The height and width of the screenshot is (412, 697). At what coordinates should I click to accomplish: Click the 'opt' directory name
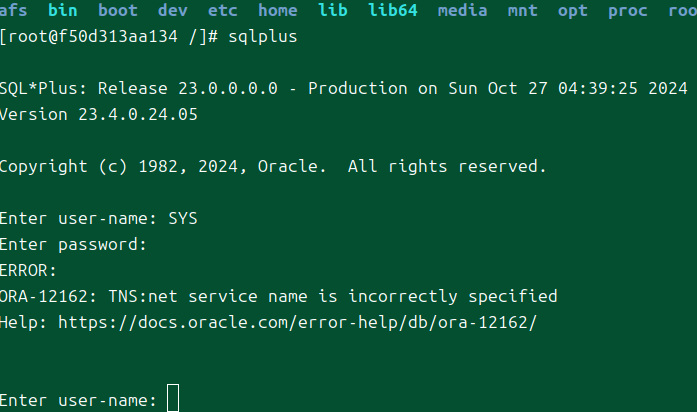[x=572, y=11]
